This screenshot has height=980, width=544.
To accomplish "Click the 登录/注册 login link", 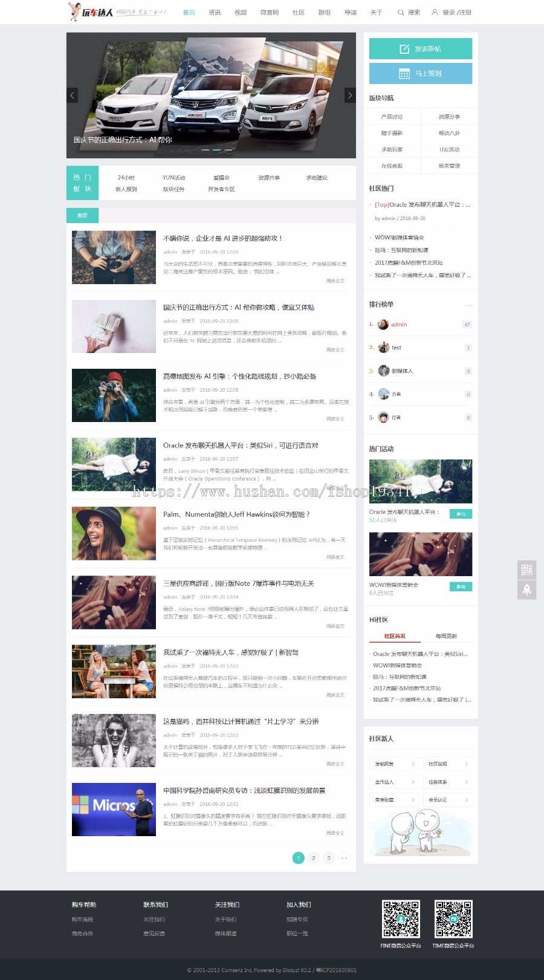I will point(457,13).
